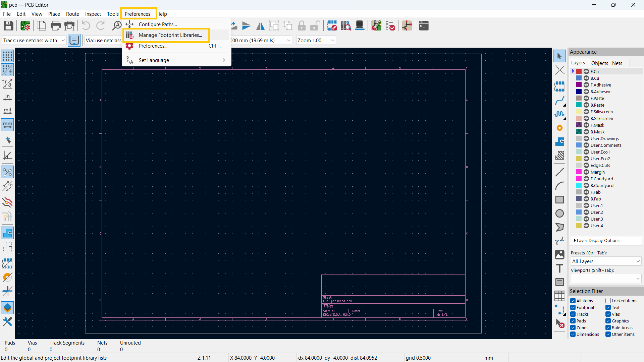This screenshot has height=362, width=644.
Task: Open the Inspect menu
Action: (93, 14)
